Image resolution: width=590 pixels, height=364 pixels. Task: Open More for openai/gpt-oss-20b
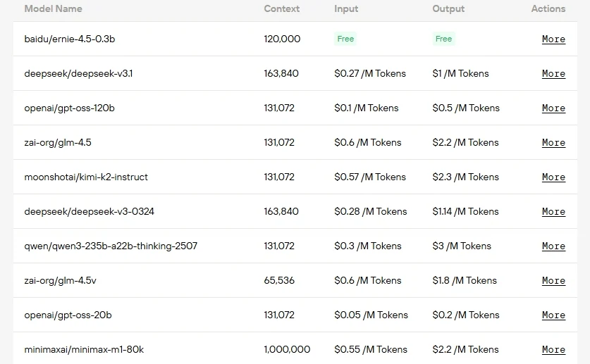coord(553,315)
